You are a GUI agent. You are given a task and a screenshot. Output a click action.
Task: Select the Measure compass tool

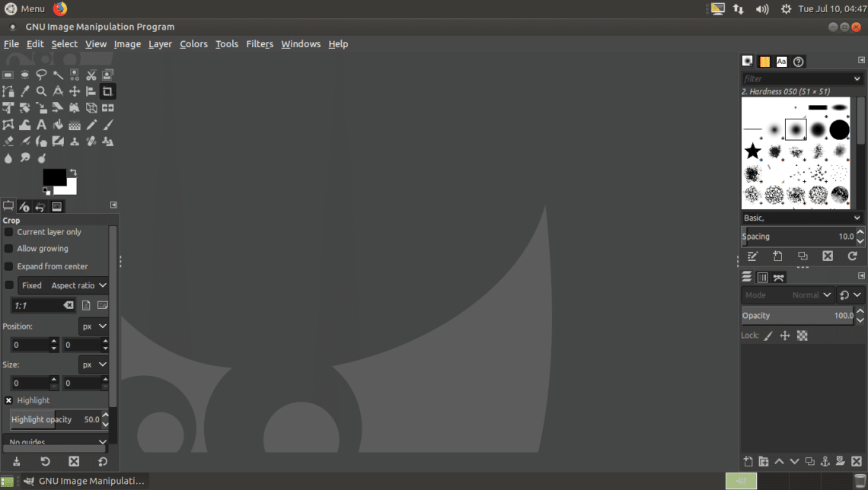[x=58, y=91]
